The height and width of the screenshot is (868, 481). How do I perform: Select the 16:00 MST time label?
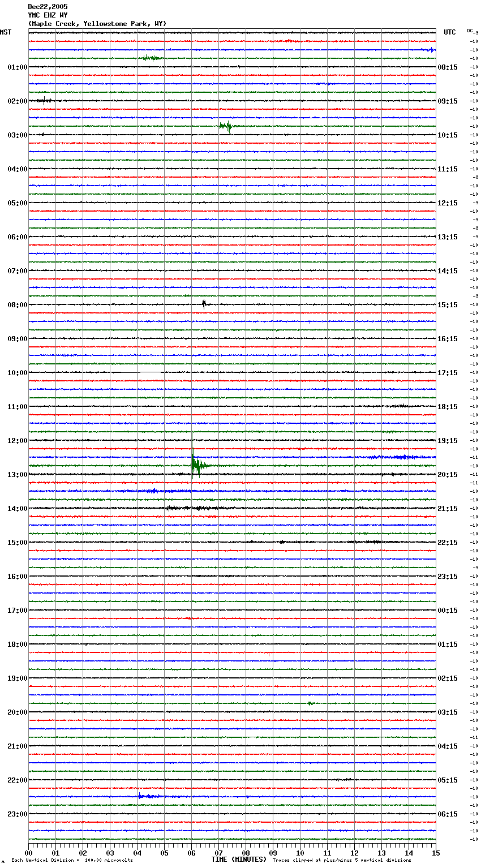[18, 577]
